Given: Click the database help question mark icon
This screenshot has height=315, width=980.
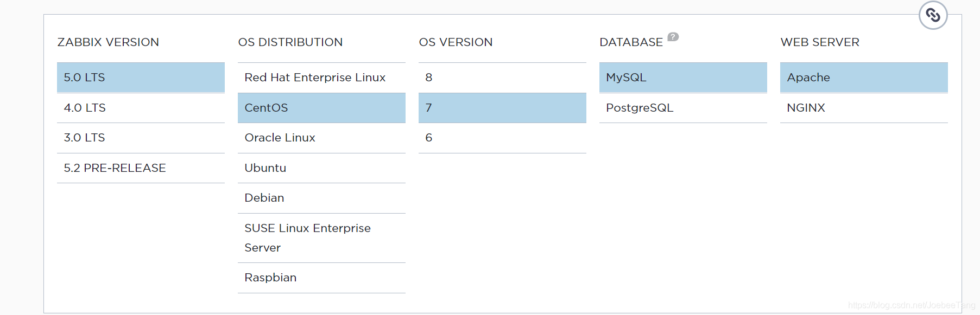Looking at the screenshot, I should point(673,37).
